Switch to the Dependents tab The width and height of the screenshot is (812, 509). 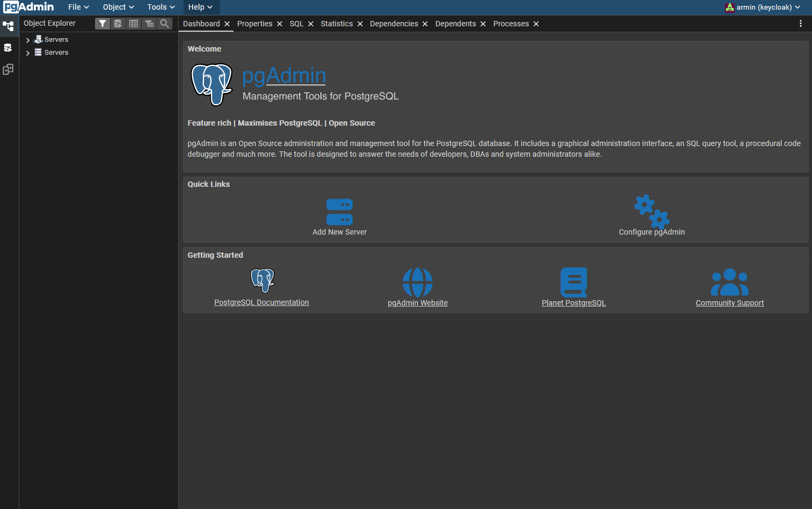click(x=456, y=24)
